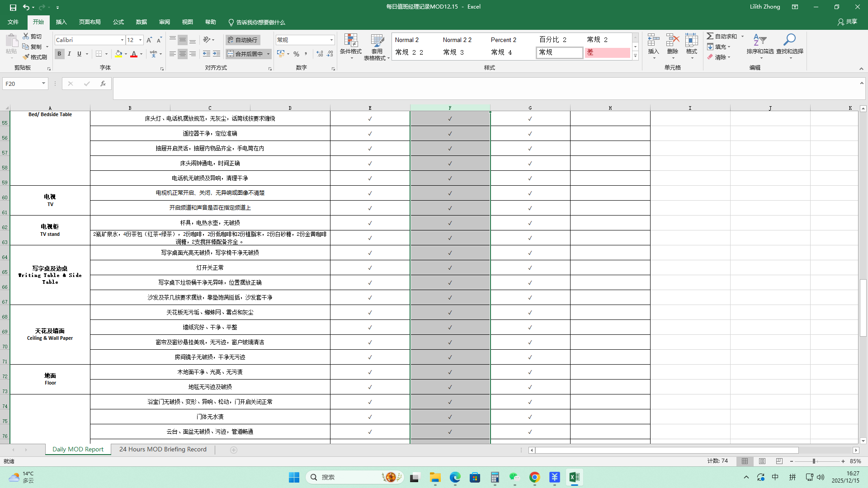
Task: Open the 插入 ribbon tab
Action: pyautogui.click(x=61, y=22)
